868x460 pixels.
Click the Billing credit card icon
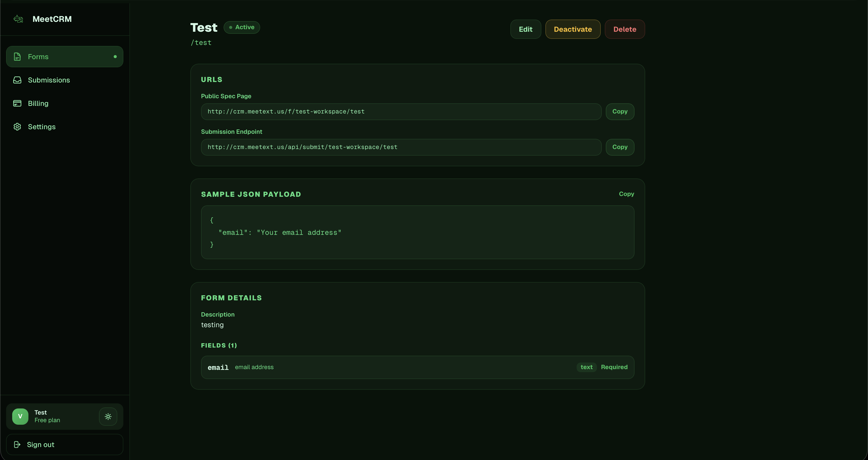(17, 104)
